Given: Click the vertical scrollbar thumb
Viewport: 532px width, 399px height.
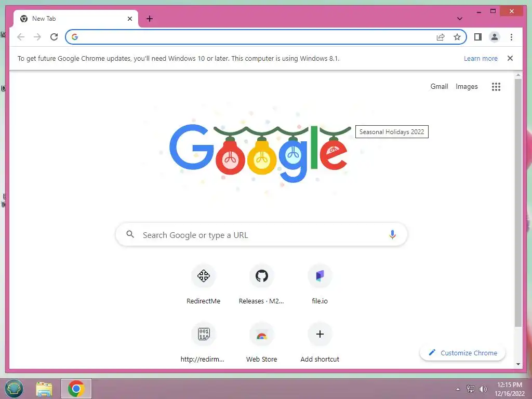Looking at the screenshot, I should click(x=518, y=203).
